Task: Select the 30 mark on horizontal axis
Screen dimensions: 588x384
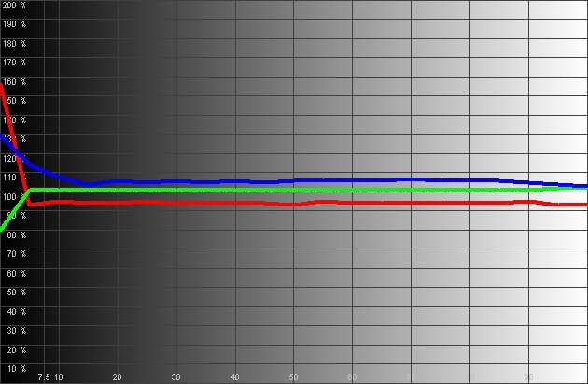Action: pyautogui.click(x=176, y=377)
